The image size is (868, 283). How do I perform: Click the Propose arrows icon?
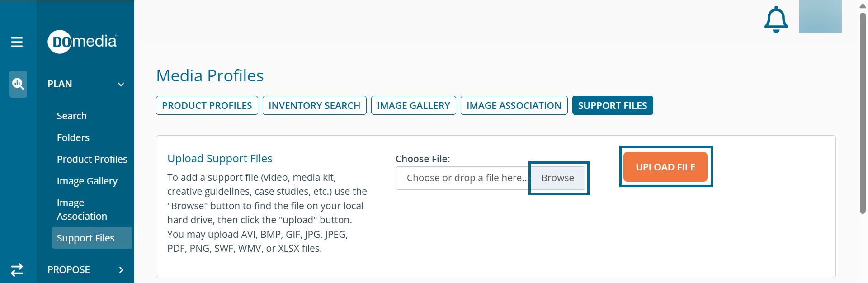tap(17, 269)
